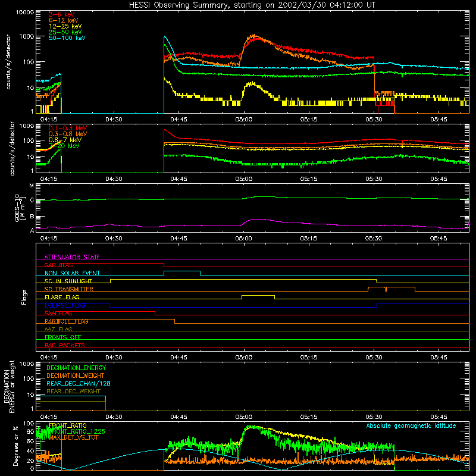
Task: Click the HESSI Observing Summary title
Action: (x=252, y=5)
